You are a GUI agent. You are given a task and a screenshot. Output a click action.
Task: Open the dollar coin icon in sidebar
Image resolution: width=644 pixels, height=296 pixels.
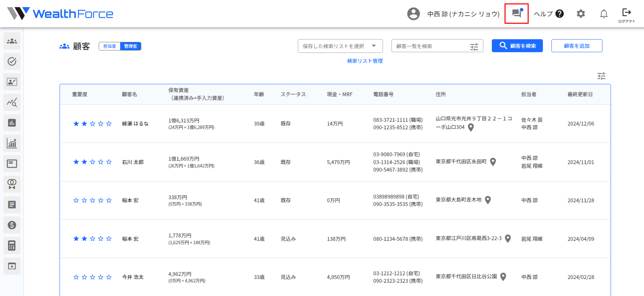(x=12, y=225)
